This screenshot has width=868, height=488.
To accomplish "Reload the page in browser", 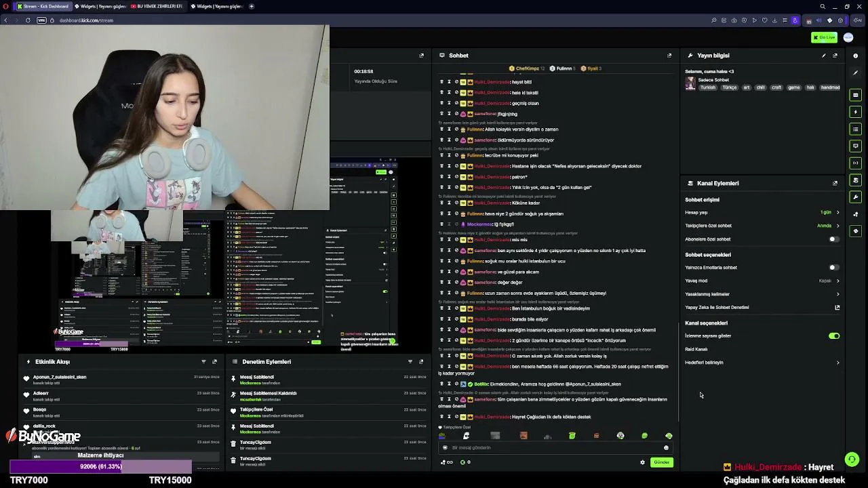I will click(28, 20).
